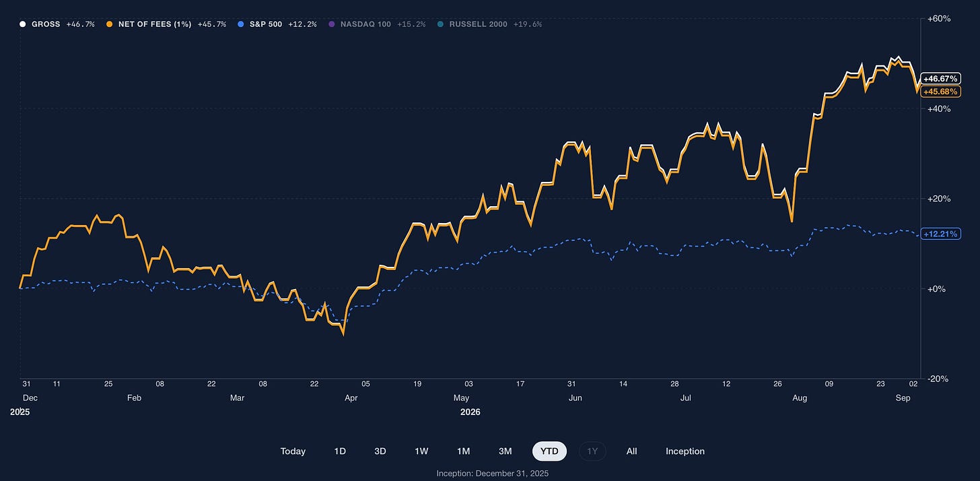Select the 3M time range
The width and height of the screenshot is (980, 481).
[x=505, y=451]
